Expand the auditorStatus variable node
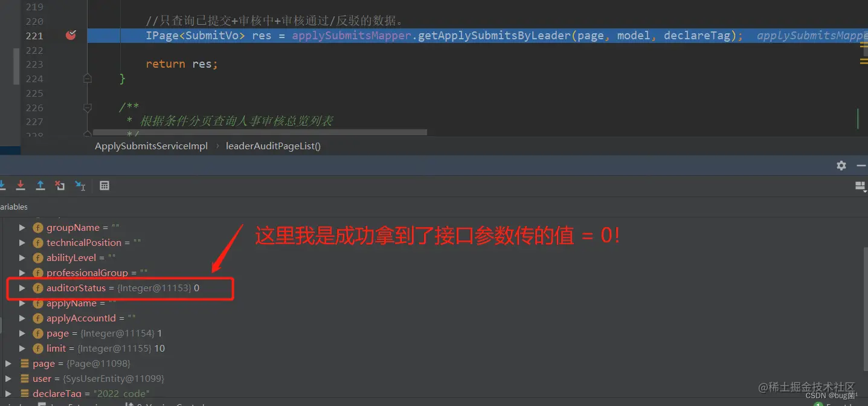The width and height of the screenshot is (868, 406). (x=22, y=288)
